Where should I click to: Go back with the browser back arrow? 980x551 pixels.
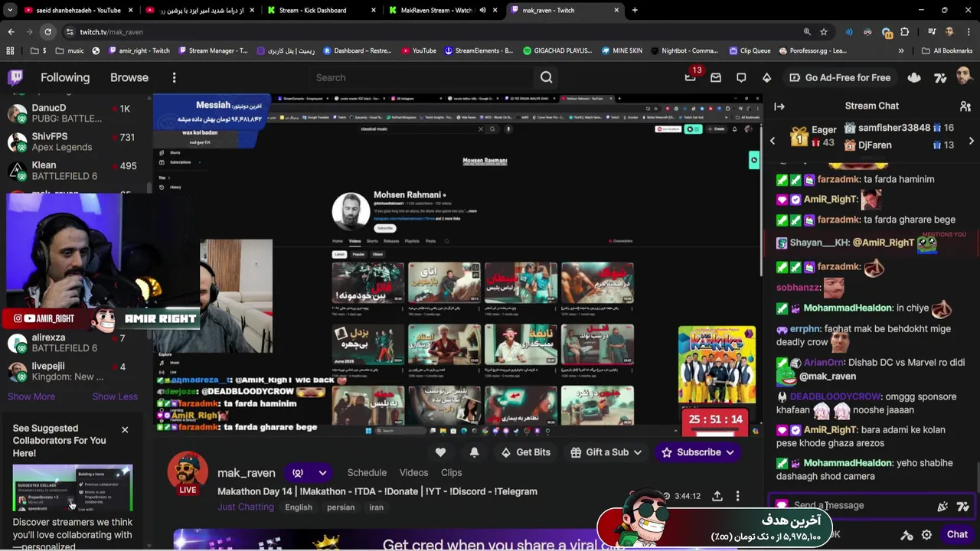[x=11, y=32]
